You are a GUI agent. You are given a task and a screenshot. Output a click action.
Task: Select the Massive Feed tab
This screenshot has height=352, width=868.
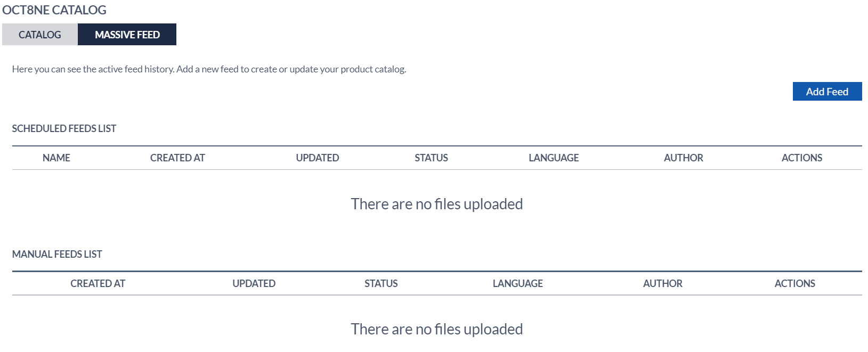(x=127, y=35)
